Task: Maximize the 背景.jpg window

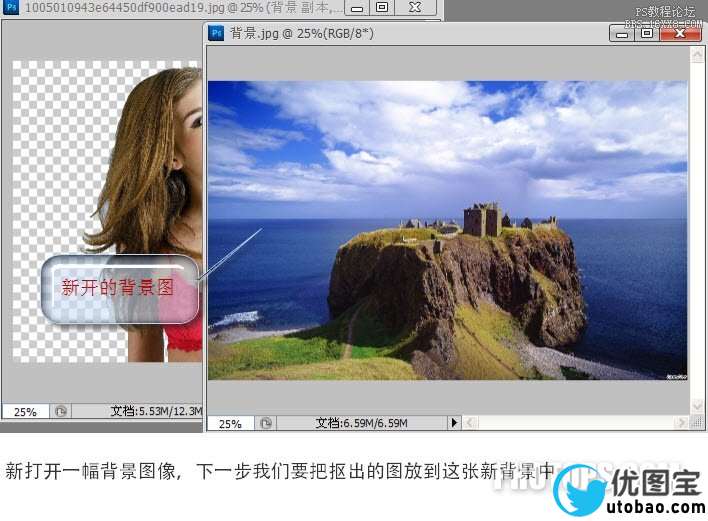Action: (647, 33)
